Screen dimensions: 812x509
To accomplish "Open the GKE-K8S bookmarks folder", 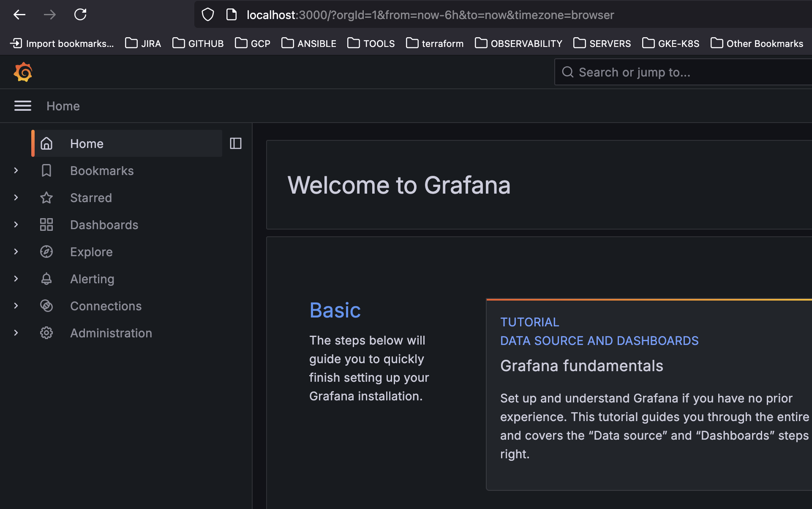I will (671, 44).
